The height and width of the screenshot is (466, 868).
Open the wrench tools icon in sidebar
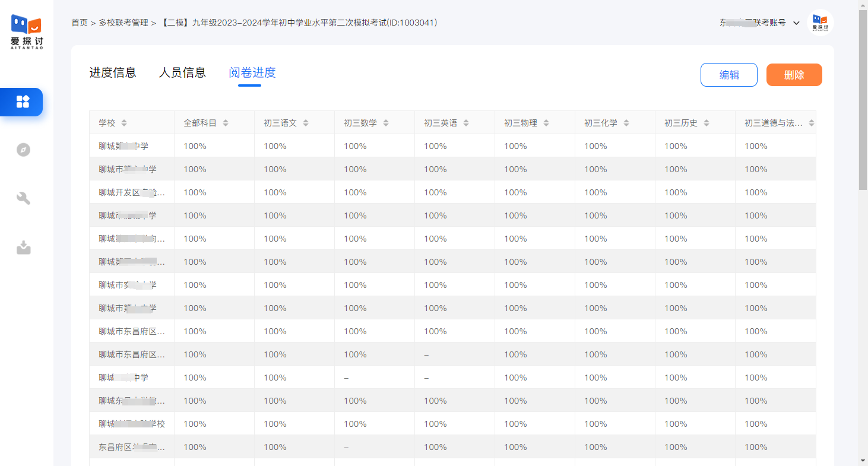point(23,198)
